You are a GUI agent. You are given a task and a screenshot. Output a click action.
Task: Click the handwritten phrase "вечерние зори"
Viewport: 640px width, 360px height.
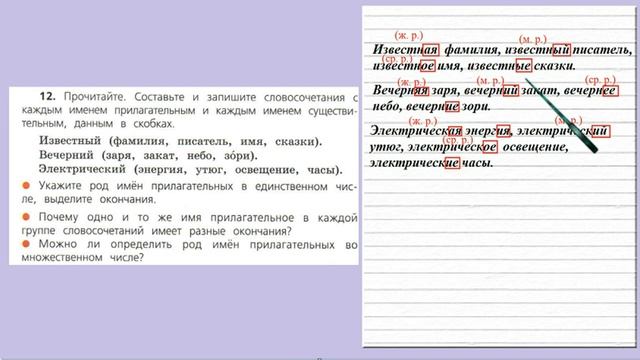coord(448,107)
